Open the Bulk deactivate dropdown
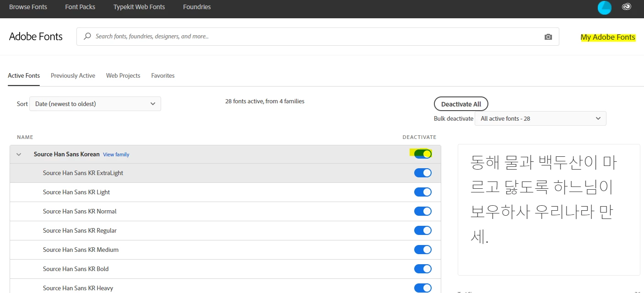The height and width of the screenshot is (293, 644). pyautogui.click(x=541, y=118)
